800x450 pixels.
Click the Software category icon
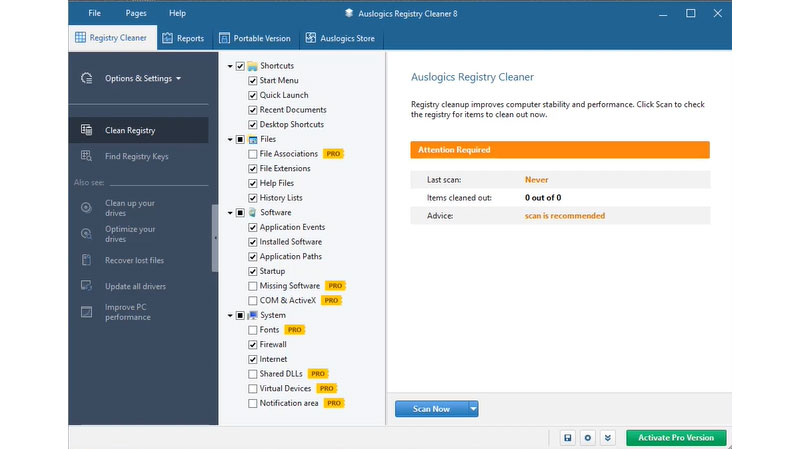tap(253, 212)
